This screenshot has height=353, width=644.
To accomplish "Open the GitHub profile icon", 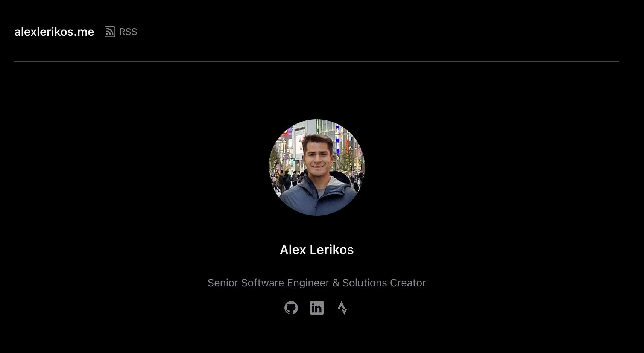I will [x=291, y=308].
